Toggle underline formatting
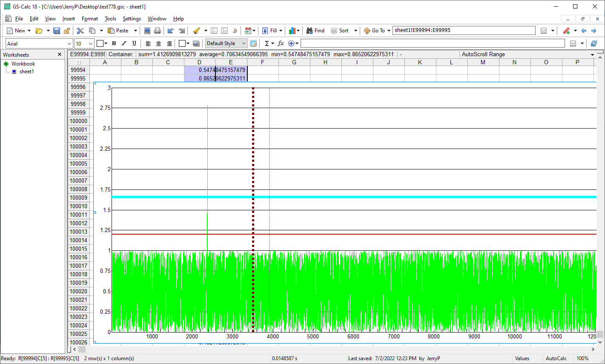The image size is (605, 364). [x=134, y=43]
